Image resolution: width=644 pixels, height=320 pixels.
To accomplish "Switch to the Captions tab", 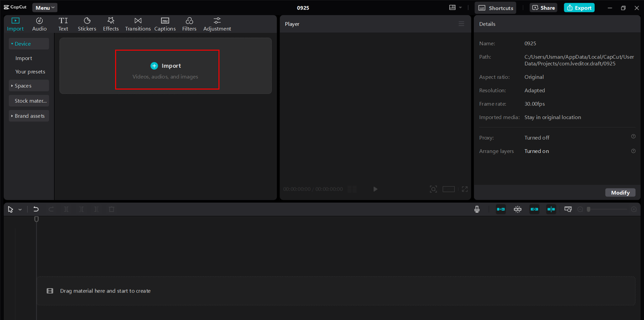I will 165,24.
